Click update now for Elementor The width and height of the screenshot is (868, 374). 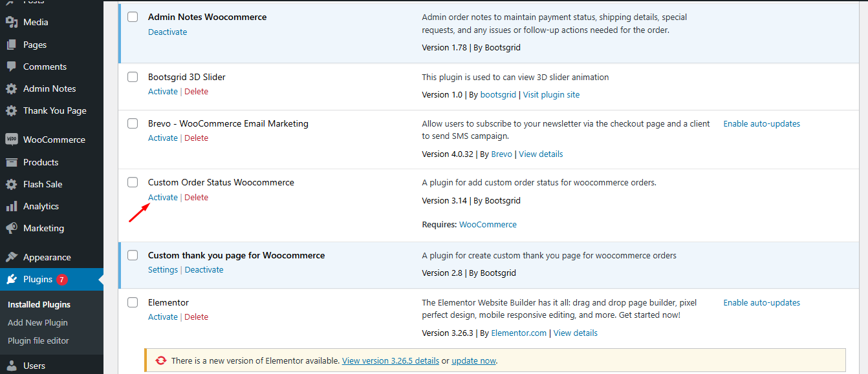point(473,360)
